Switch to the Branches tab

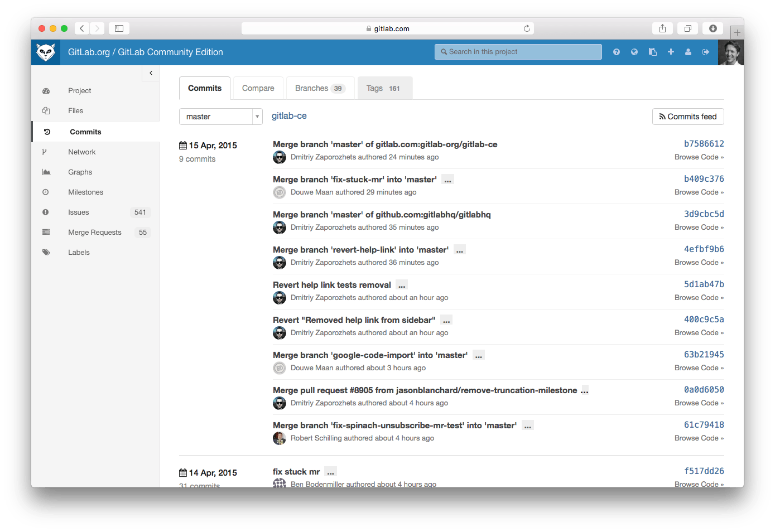pos(320,88)
